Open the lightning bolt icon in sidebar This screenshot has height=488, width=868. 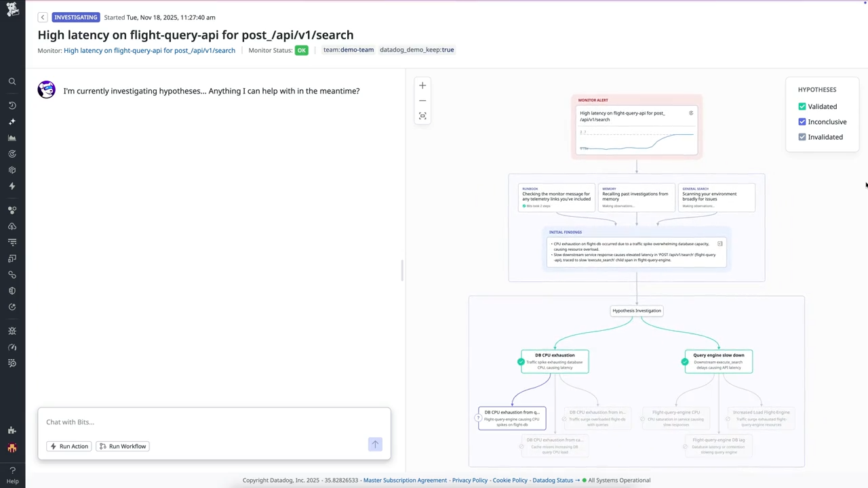(12, 186)
